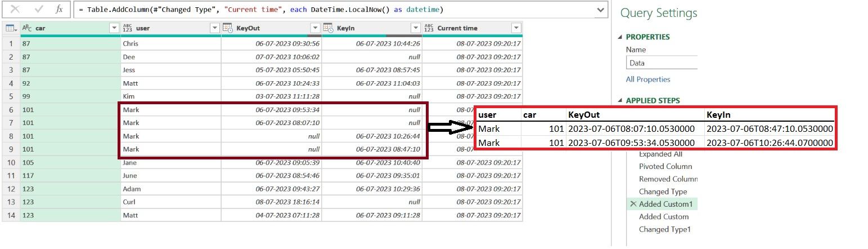Image resolution: width=868 pixels, height=249 pixels.
Task: Select the Added Custom applied step
Action: [x=664, y=216]
